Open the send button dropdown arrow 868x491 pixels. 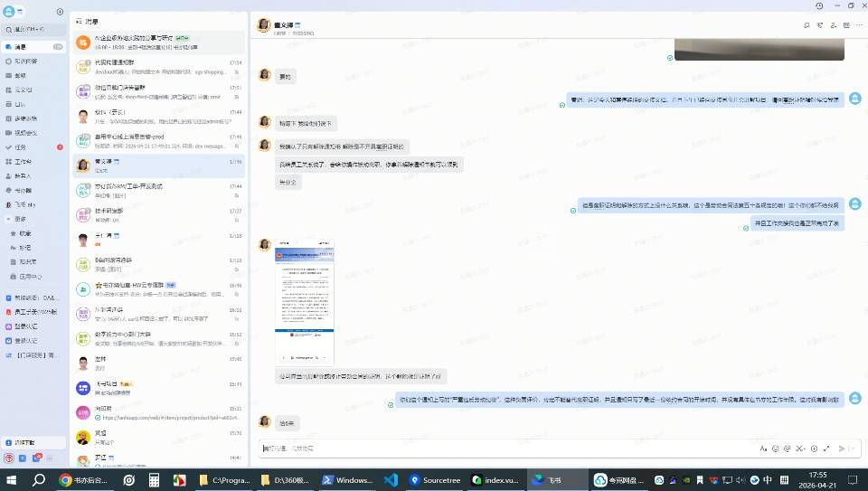coord(852,449)
